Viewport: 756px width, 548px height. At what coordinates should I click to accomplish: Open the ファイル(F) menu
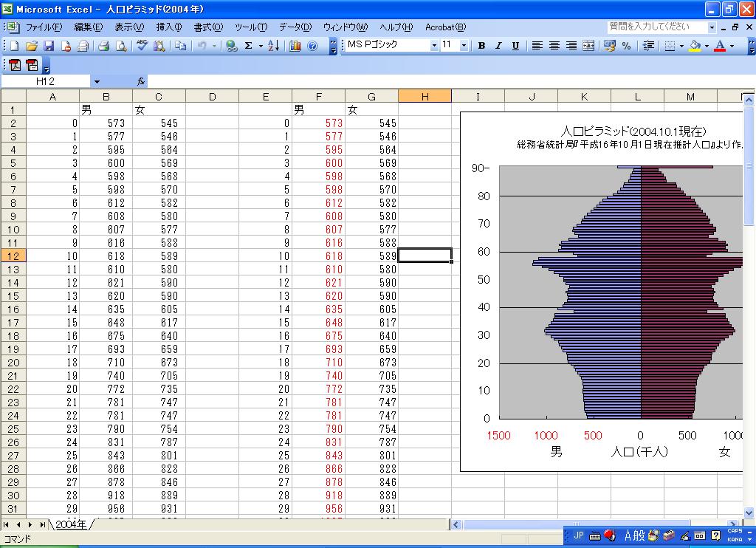pos(44,27)
